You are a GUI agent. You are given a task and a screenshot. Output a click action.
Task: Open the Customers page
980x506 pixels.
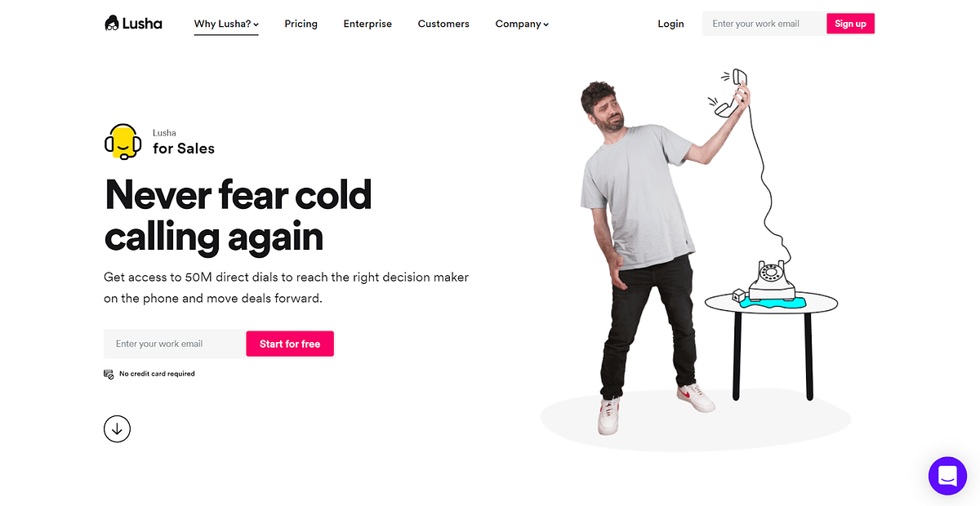coord(443,24)
